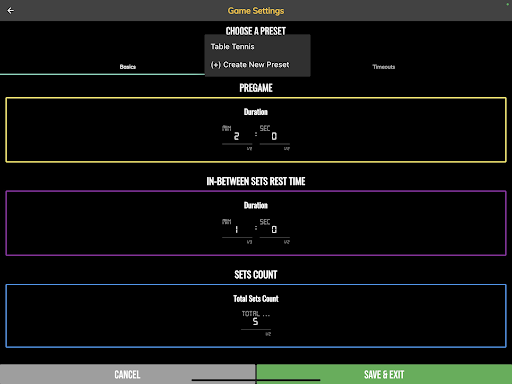Viewport: 512px width, 384px height.
Task: Click the Game Settings title
Action: [x=256, y=11]
